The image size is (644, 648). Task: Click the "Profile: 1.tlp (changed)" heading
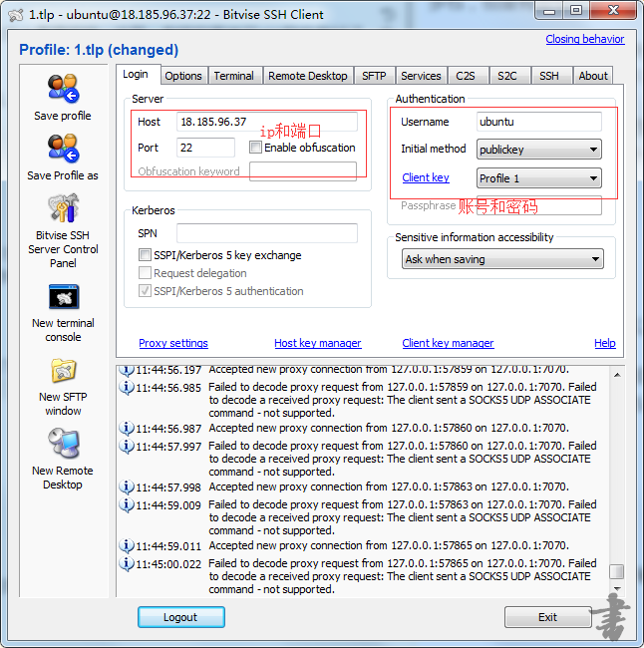click(99, 50)
